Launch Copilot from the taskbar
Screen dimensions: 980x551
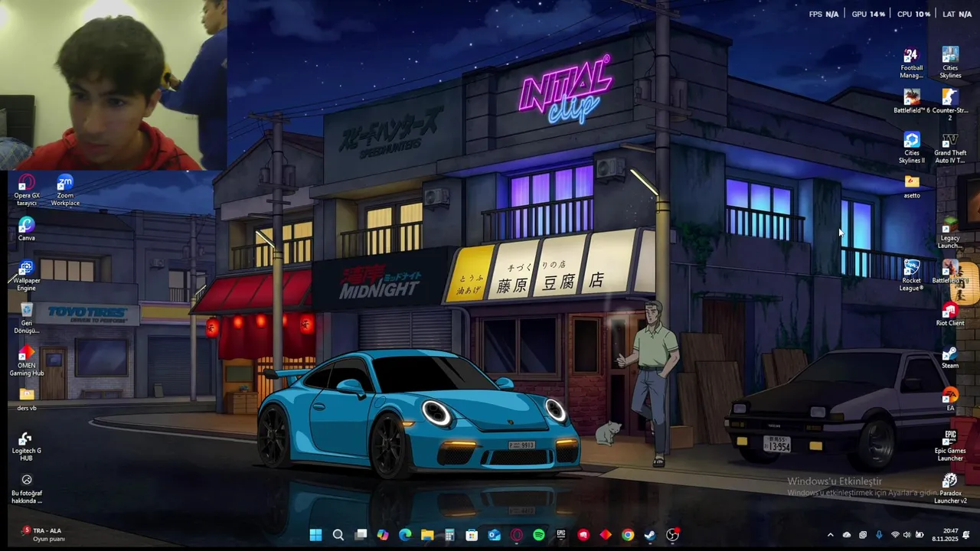pyautogui.click(x=383, y=535)
